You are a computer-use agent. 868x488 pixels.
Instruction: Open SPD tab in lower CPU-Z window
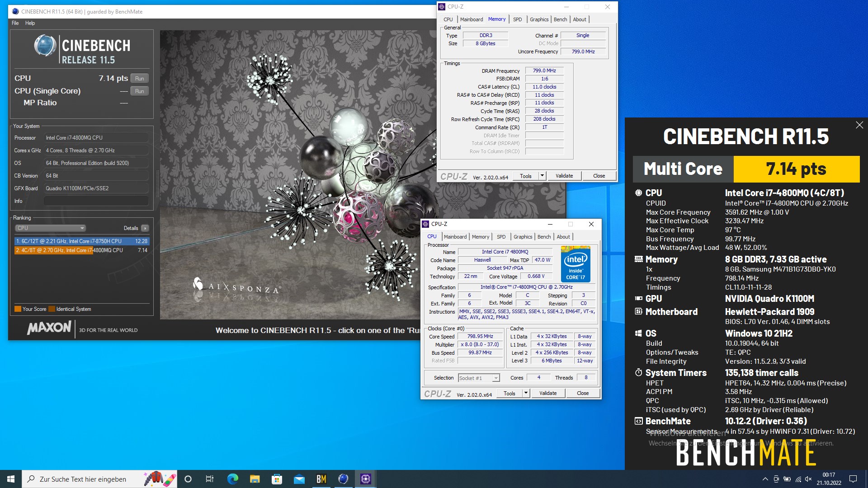(x=501, y=237)
